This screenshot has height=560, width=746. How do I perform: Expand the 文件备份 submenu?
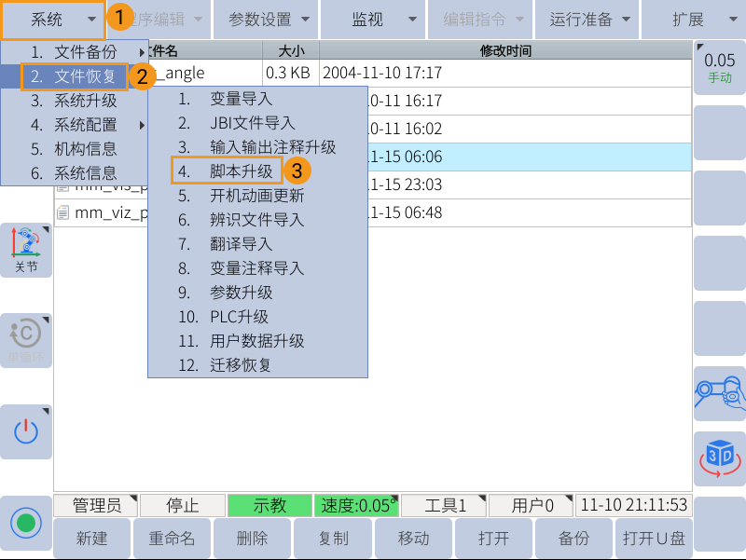click(x=75, y=52)
